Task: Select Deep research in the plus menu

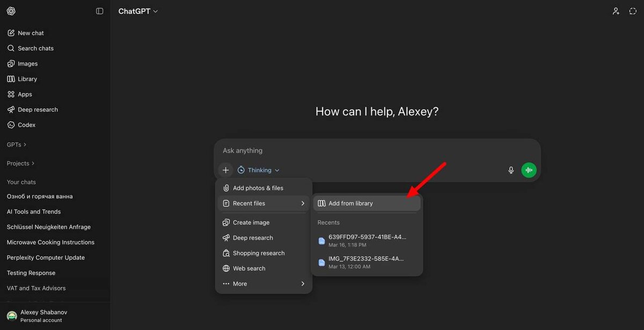Action: 264,238
